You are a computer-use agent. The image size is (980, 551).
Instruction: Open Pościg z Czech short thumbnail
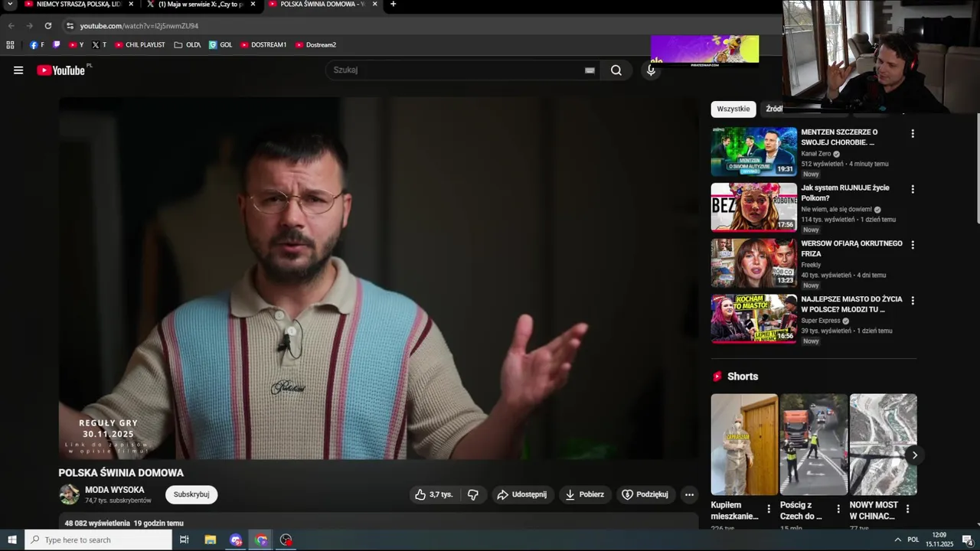[x=814, y=444]
